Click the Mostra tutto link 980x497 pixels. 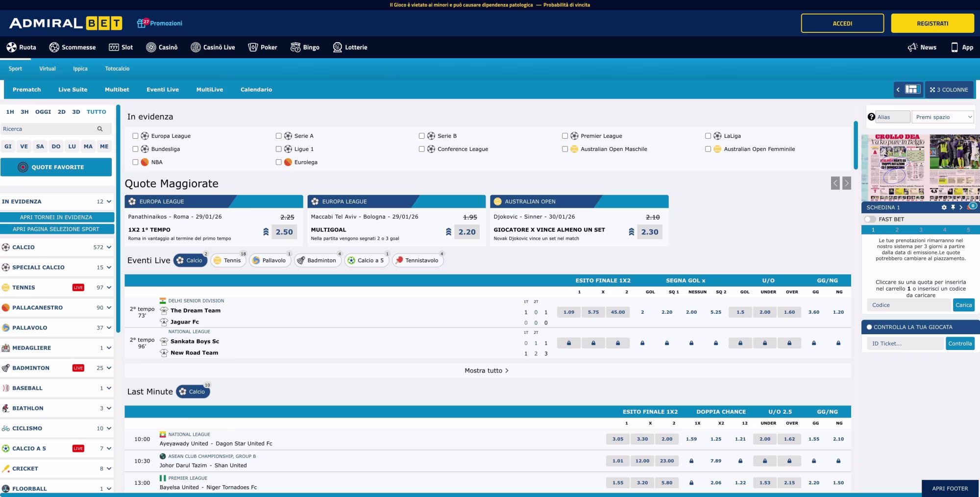tap(487, 371)
